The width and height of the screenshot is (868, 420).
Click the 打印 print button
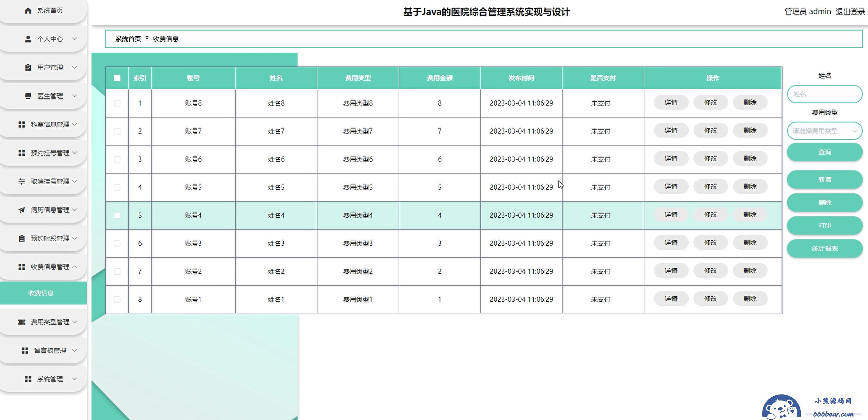click(825, 225)
